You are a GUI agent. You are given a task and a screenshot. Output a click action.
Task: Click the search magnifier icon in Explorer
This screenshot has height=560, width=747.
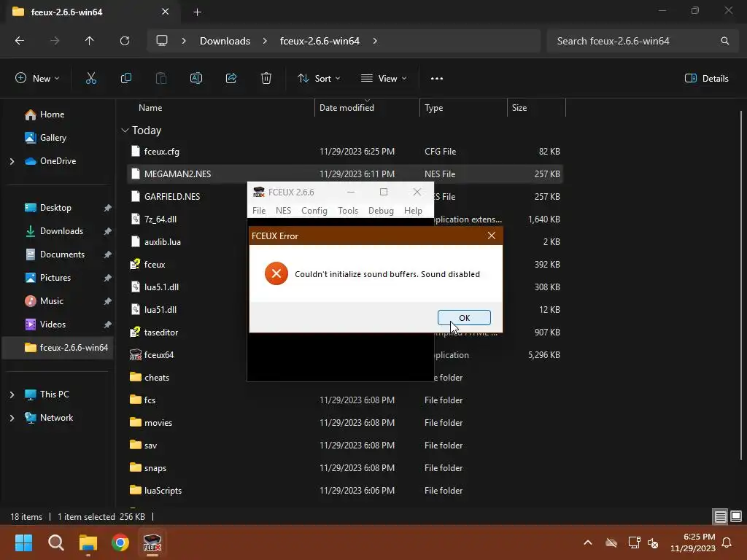(x=724, y=41)
